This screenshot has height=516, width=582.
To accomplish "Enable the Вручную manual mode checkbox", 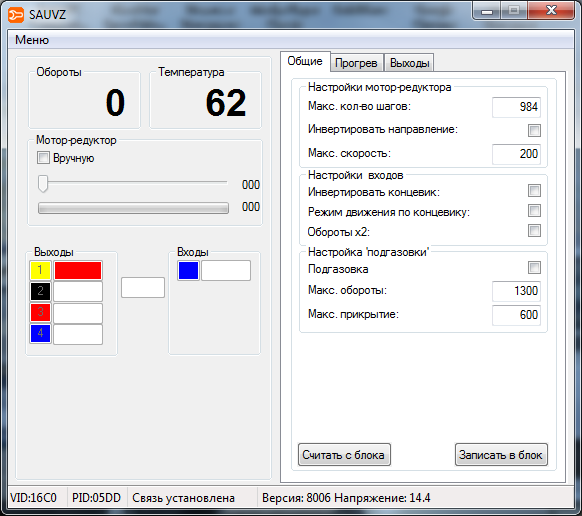I will click(43, 158).
